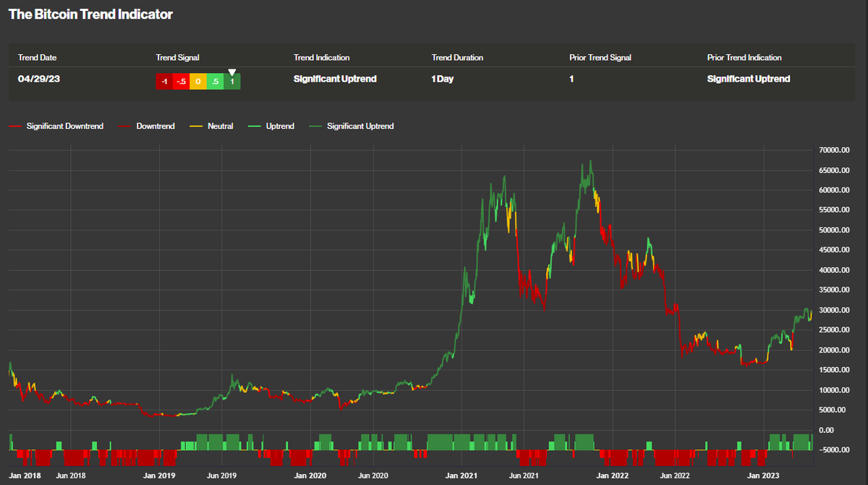
Task: Toggle the Significant Downtrend legend entry
Action: (56, 126)
